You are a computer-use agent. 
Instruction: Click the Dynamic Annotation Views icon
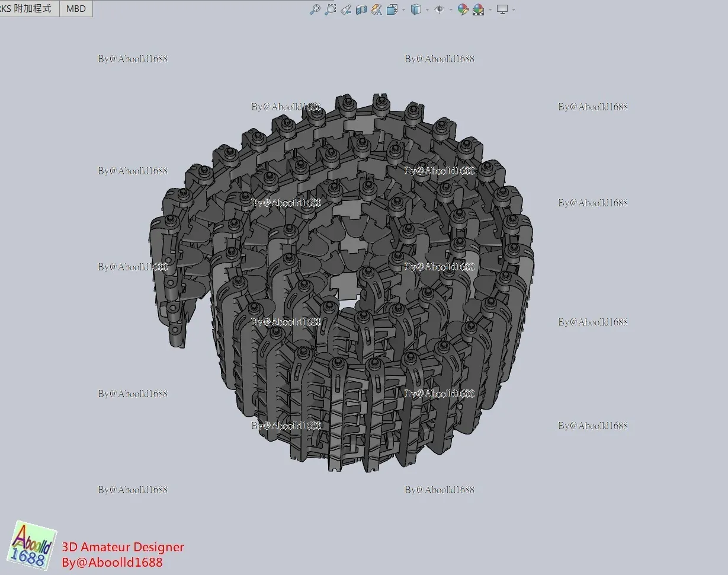(377, 9)
